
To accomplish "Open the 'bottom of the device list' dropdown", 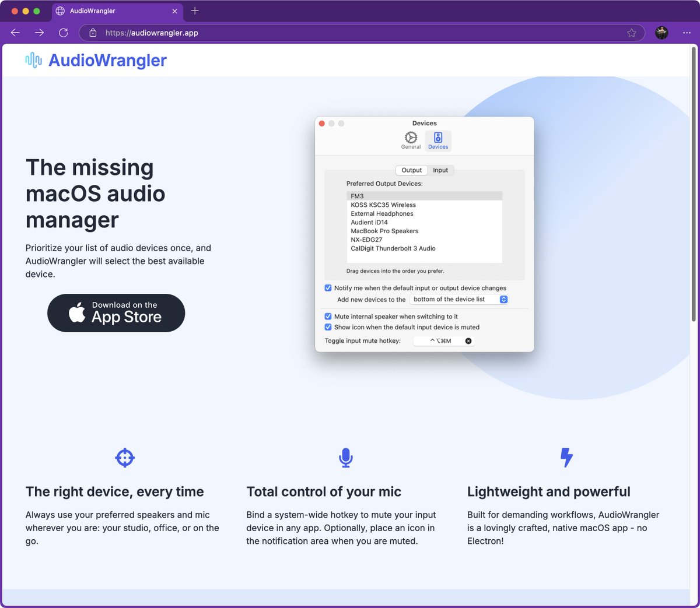I will (x=459, y=299).
